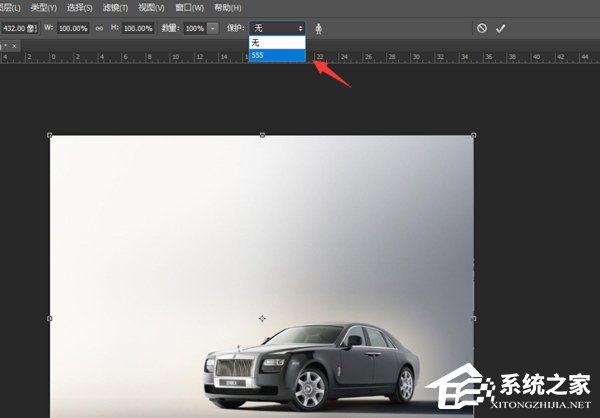Cancel the transform with the circle-slash icon
This screenshot has width=600, height=418.
point(482,29)
